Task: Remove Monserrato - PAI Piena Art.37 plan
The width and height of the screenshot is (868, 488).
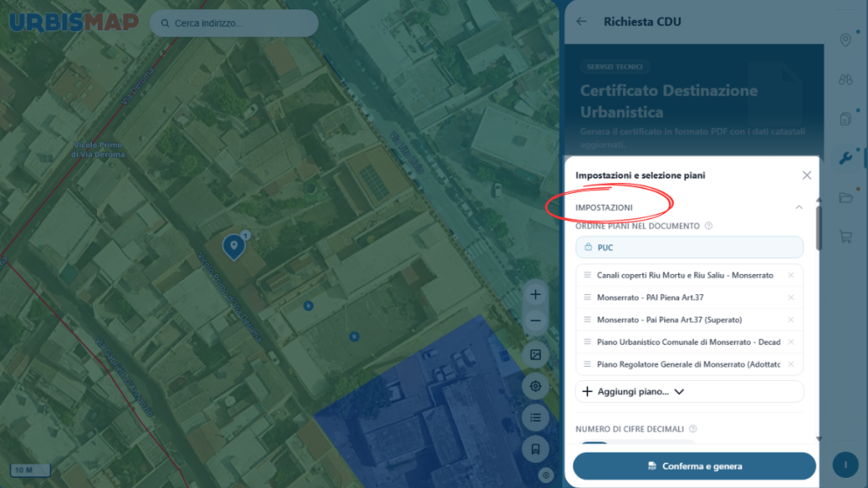Action: [x=791, y=298]
